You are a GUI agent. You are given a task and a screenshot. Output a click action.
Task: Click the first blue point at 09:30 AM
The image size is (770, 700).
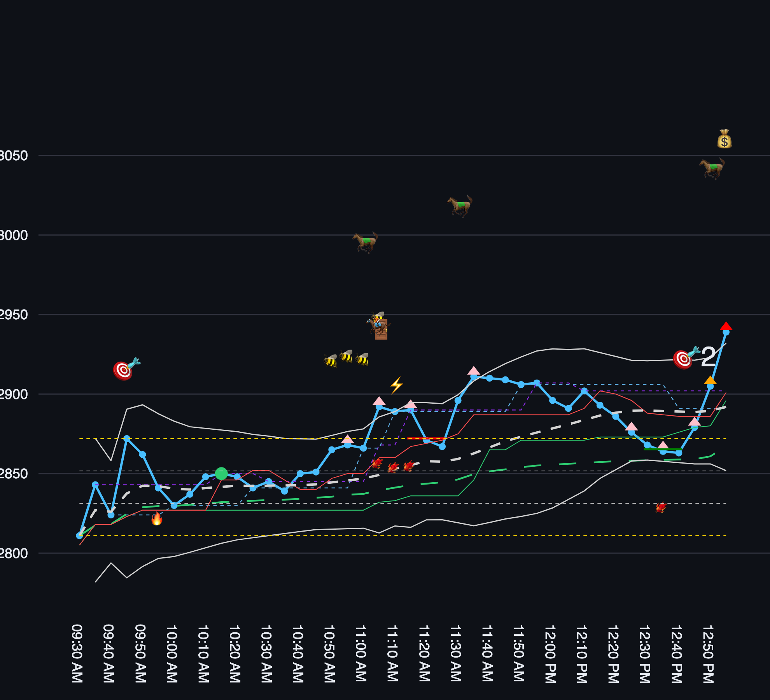point(79,535)
